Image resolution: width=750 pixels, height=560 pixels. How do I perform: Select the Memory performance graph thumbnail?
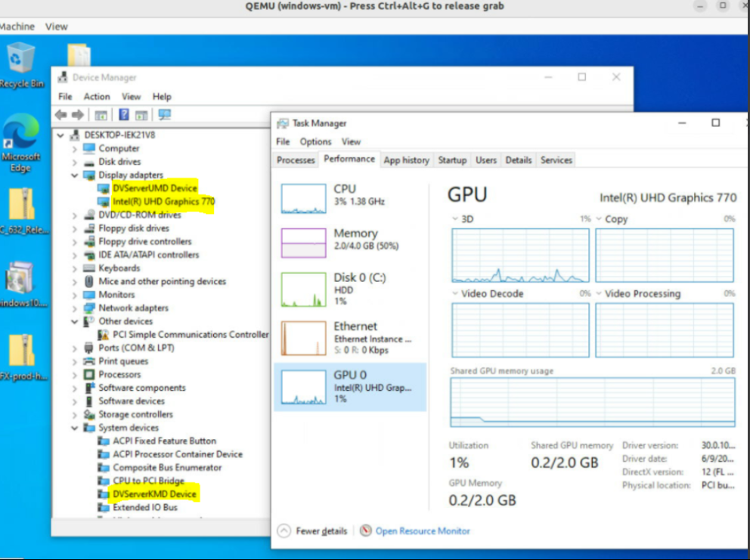(303, 243)
